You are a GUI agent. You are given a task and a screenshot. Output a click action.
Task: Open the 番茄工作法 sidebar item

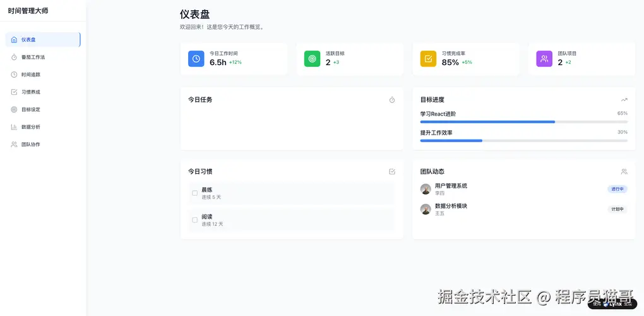43,57
